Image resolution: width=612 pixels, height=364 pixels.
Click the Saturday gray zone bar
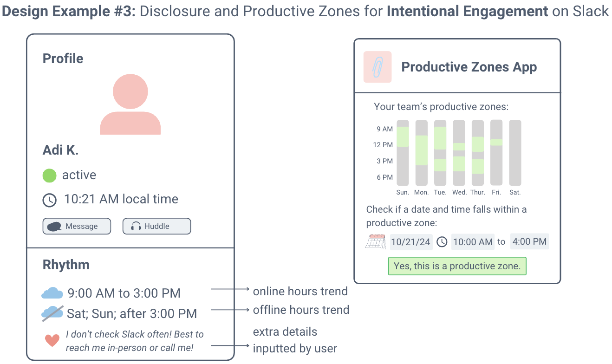515,153
